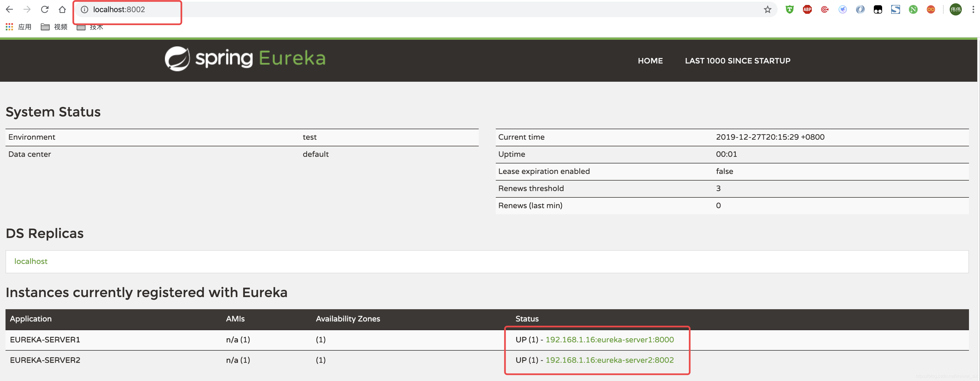Open the grey-blue ring extension icon
Image resolution: width=980 pixels, height=381 pixels.
tap(860, 9)
